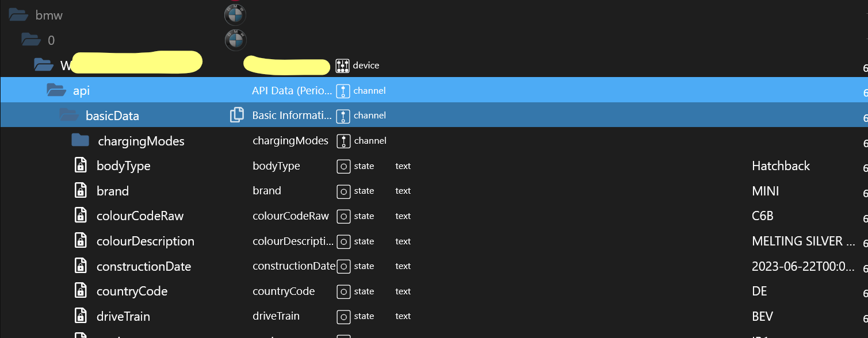Click the device type icon
The image size is (868, 338).
point(343,66)
